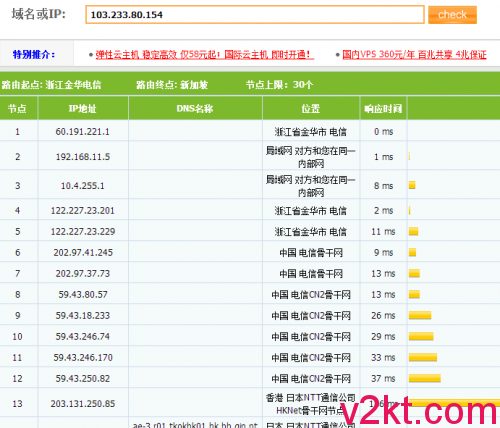500x428 pixels.
Task: Click the orange check button
Action: [452, 15]
